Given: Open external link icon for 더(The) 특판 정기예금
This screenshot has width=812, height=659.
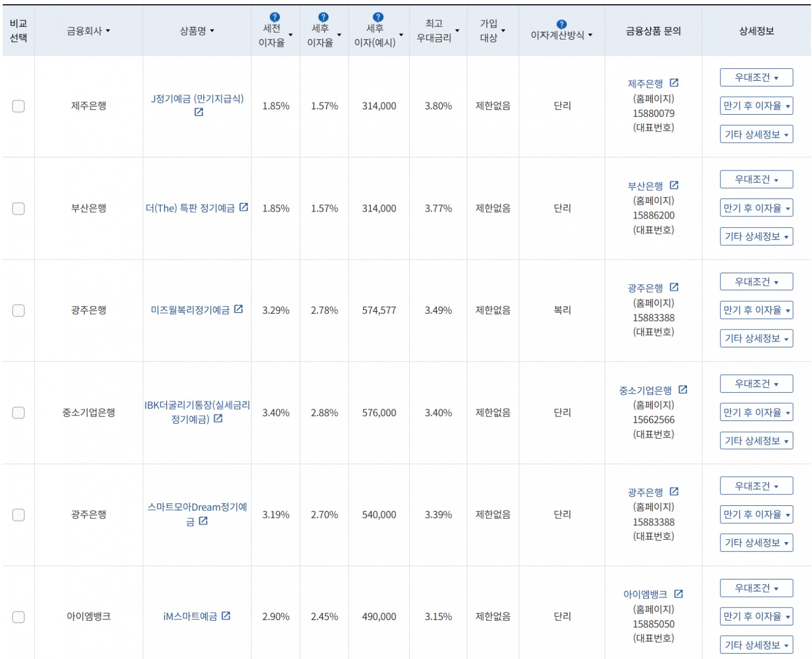Looking at the screenshot, I should [x=244, y=207].
